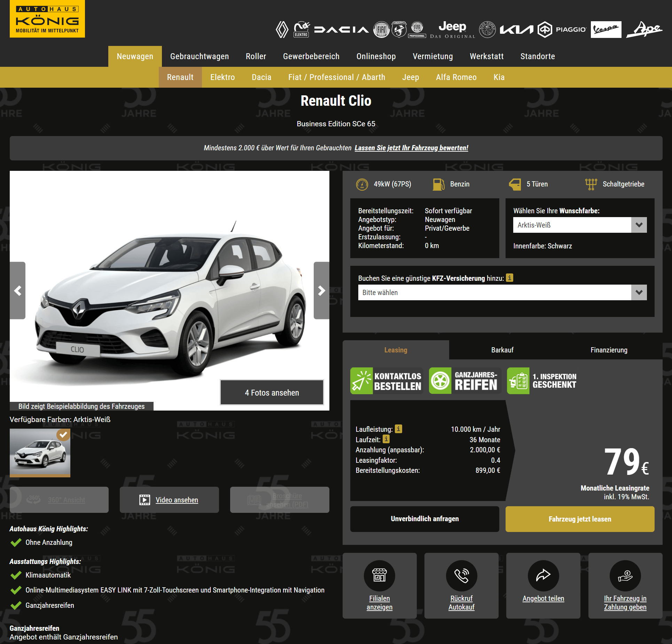Click the Filialen anzeigen link text
This screenshot has width=672, height=644.
pyautogui.click(x=380, y=603)
